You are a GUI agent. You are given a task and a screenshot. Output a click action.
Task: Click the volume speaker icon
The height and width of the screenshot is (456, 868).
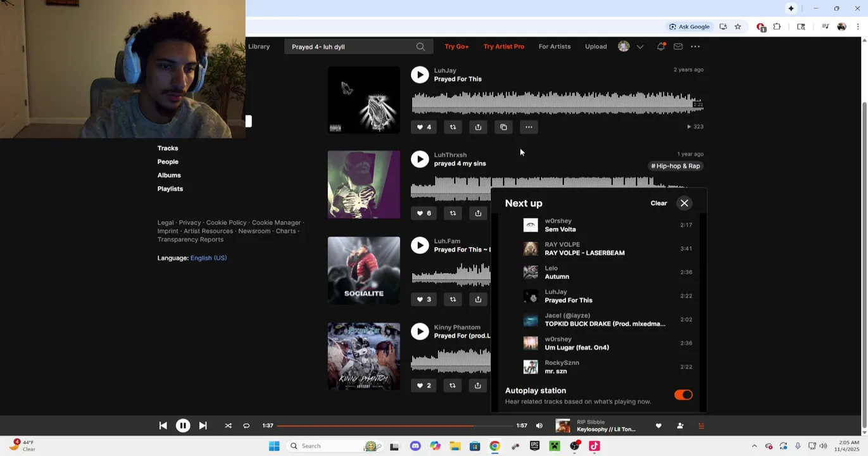tap(539, 426)
